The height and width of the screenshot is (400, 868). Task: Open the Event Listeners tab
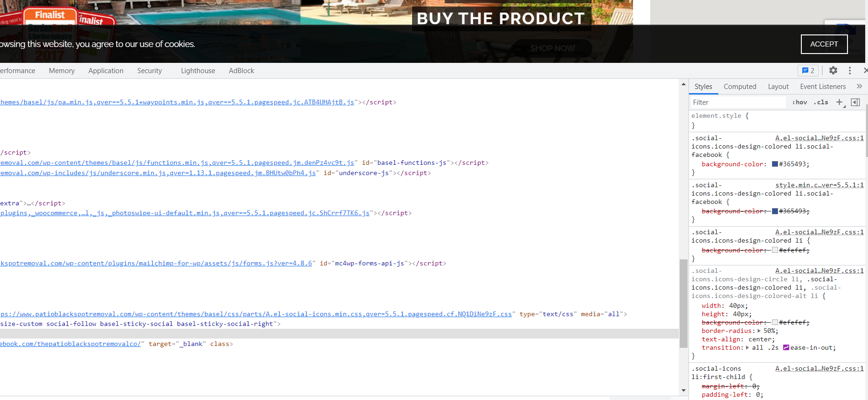coord(823,87)
